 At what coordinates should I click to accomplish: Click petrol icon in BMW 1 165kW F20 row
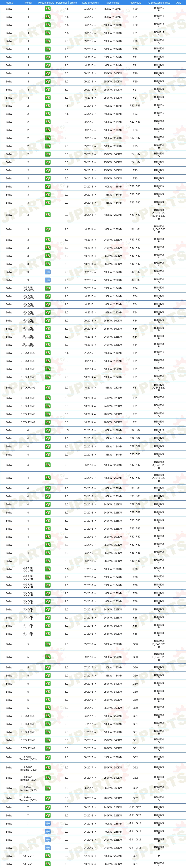(x=48, y=49)
